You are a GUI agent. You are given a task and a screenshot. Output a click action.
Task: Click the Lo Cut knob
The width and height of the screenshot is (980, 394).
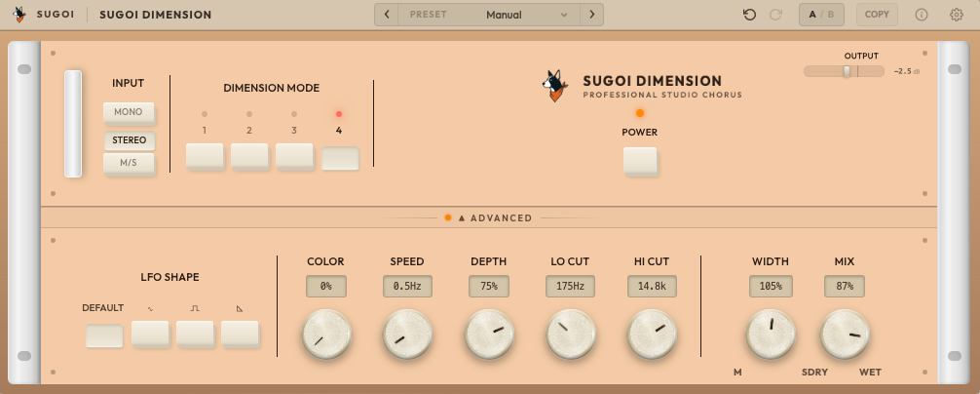pyautogui.click(x=571, y=334)
